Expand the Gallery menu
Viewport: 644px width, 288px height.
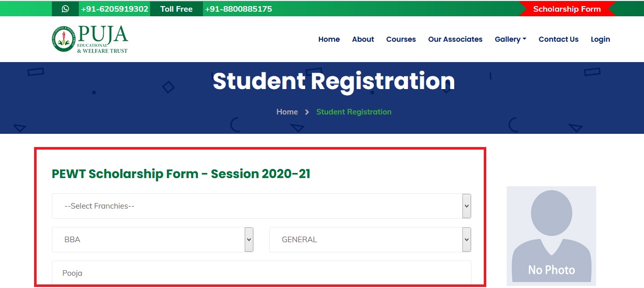(x=510, y=39)
